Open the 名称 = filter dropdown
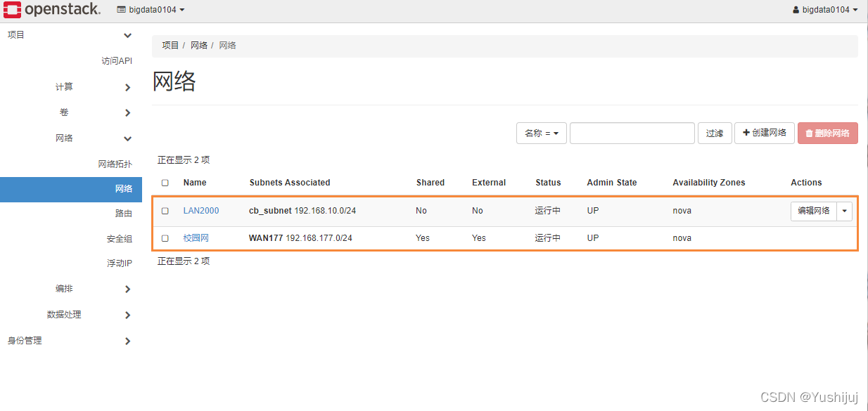 [542, 133]
